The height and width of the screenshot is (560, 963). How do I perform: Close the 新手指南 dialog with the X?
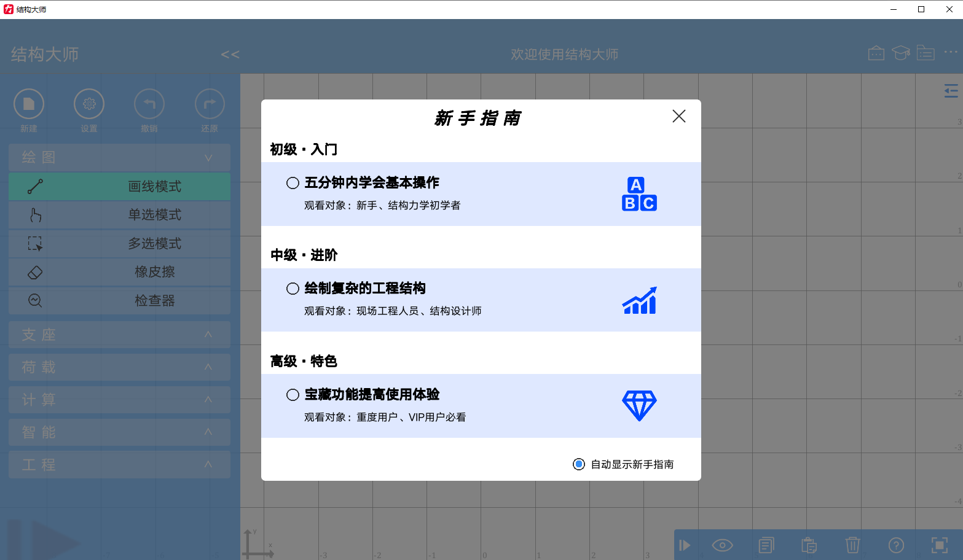678,116
